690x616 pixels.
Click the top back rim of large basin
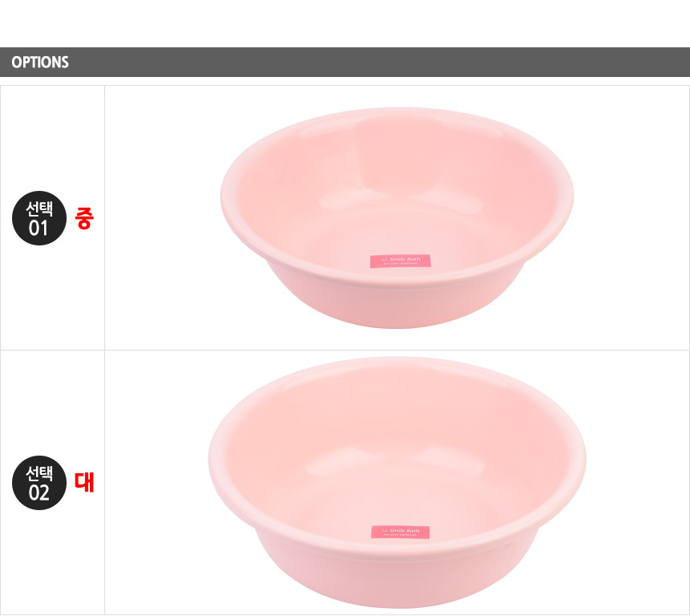[x=397, y=363]
